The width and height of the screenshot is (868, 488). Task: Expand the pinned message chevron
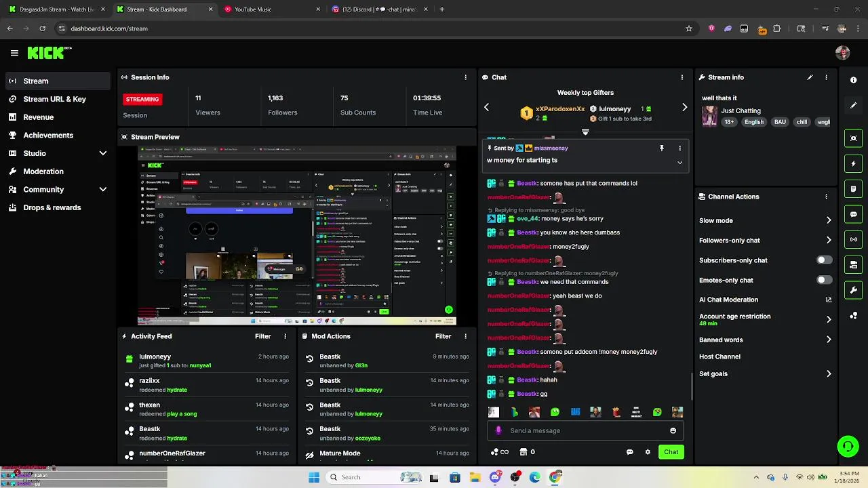coord(679,162)
